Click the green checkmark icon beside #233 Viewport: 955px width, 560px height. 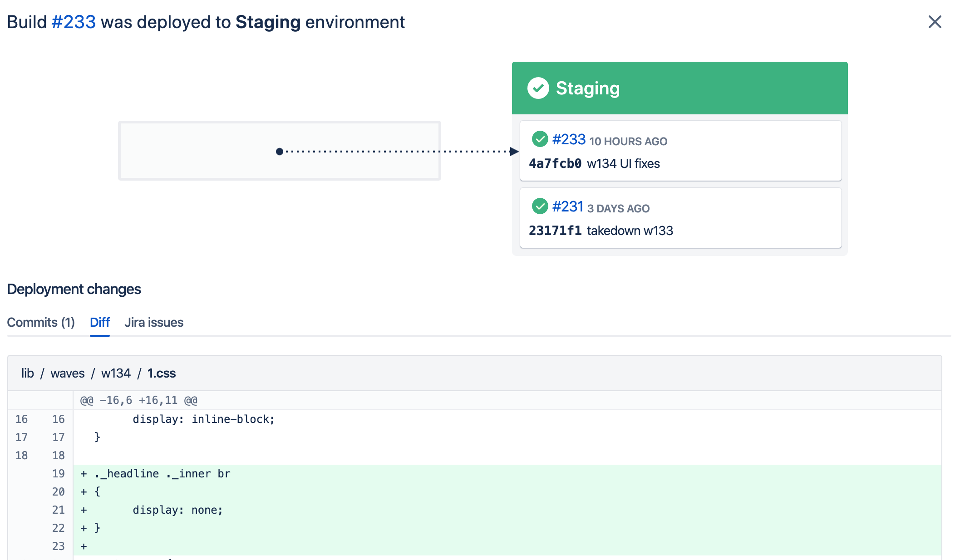coord(539,139)
